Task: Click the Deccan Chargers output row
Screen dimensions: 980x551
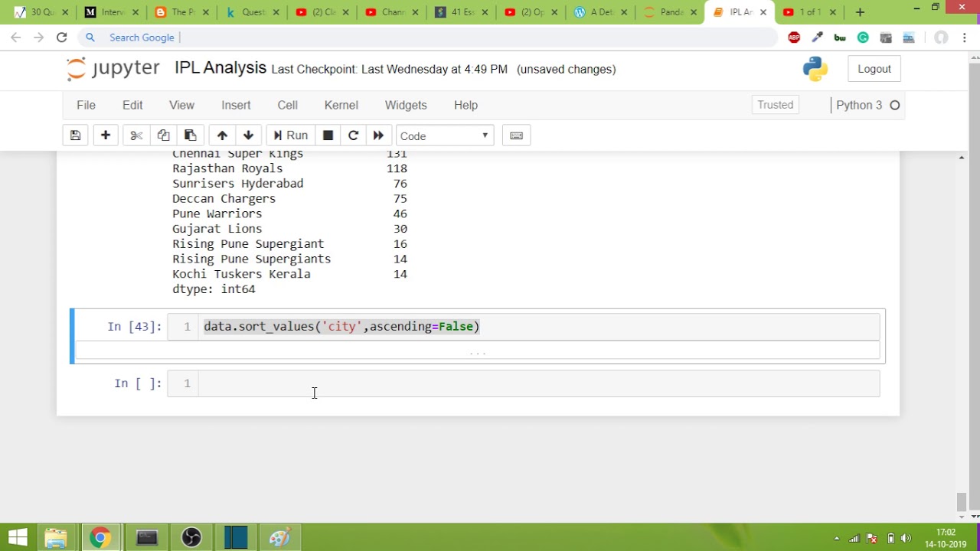Action: tap(289, 198)
